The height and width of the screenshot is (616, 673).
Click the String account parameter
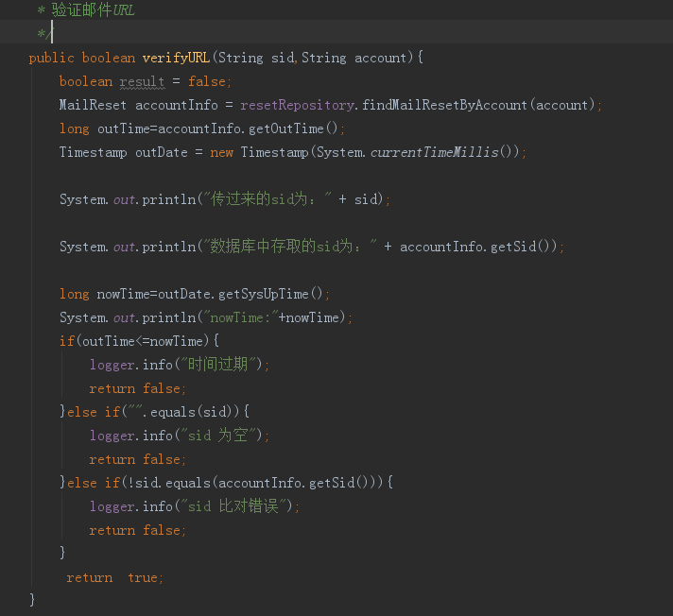coord(354,58)
